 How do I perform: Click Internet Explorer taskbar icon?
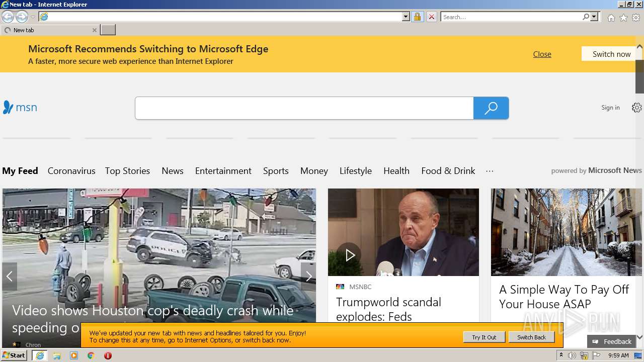(40, 355)
